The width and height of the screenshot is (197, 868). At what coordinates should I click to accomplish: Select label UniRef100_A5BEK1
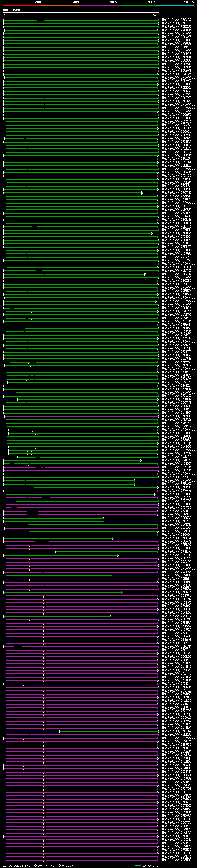(177, 88)
